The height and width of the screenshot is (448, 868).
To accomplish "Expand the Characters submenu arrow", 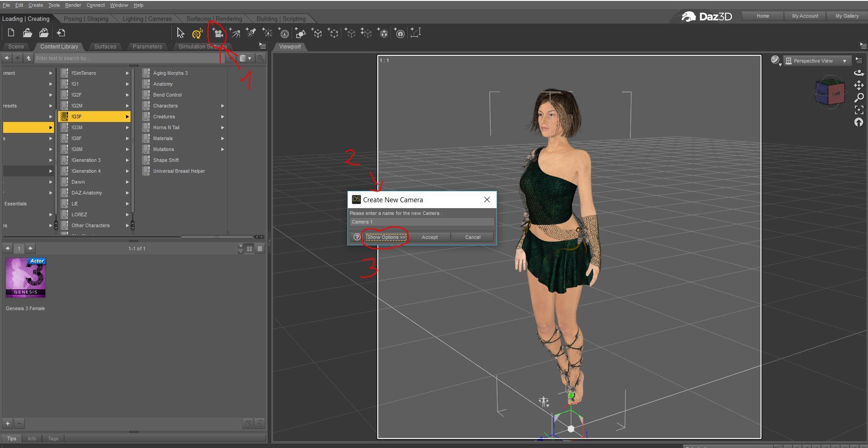I will [x=223, y=106].
